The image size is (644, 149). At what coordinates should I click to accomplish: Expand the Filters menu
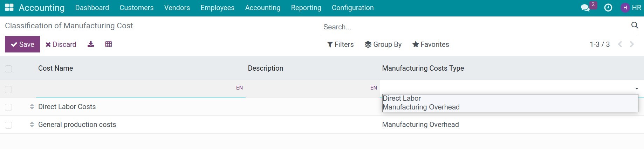click(x=341, y=44)
